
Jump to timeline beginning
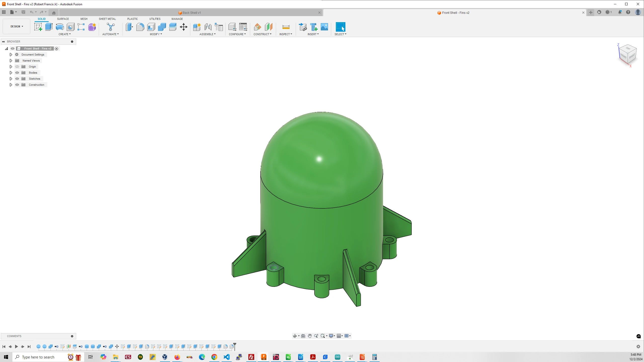tap(4, 347)
